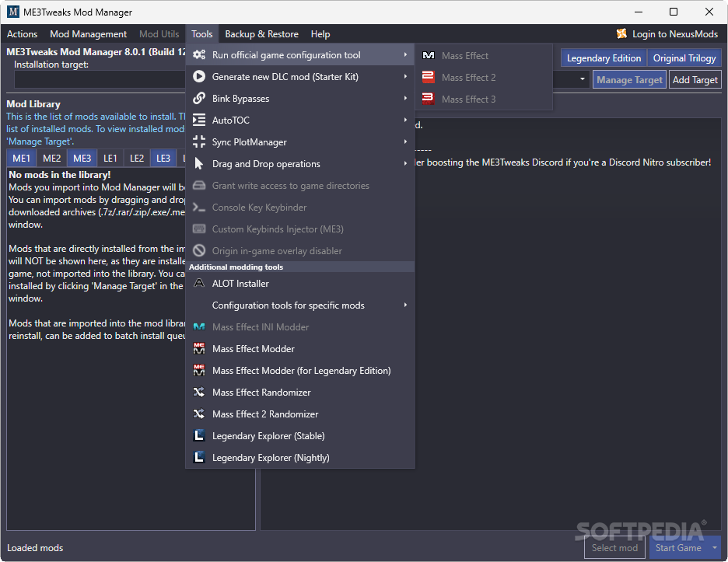Click the red Mass Effect 2 icon
Screen dimensions: 728x562
pyautogui.click(x=429, y=77)
